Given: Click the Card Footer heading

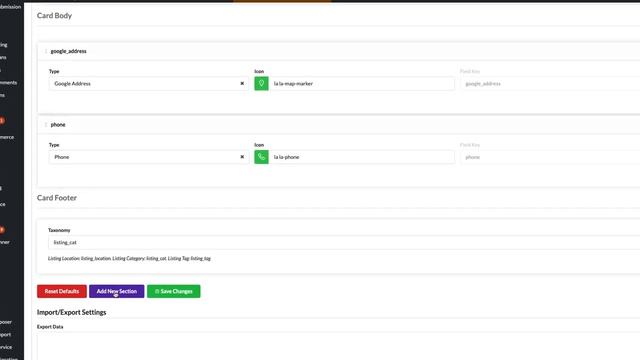Looking at the screenshot, I should click(57, 198).
